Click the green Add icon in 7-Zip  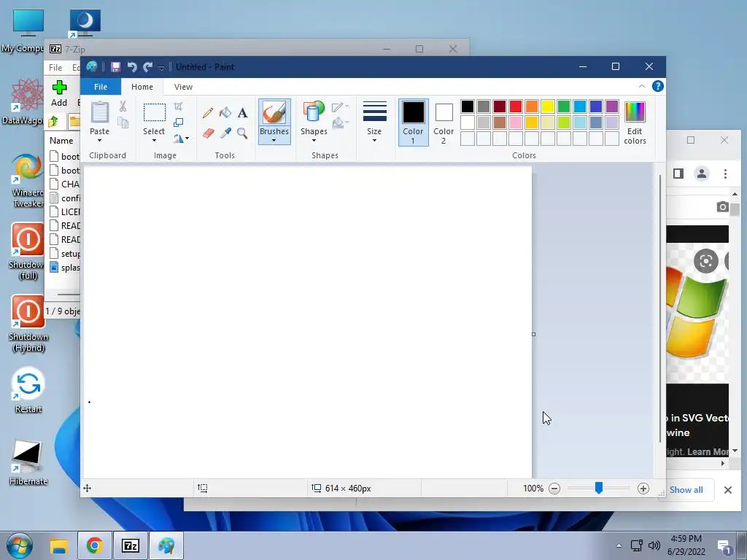(59, 87)
